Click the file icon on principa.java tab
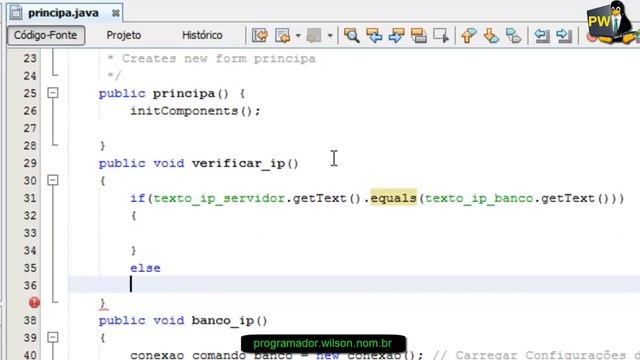The width and height of the screenshot is (640, 360). [x=16, y=13]
